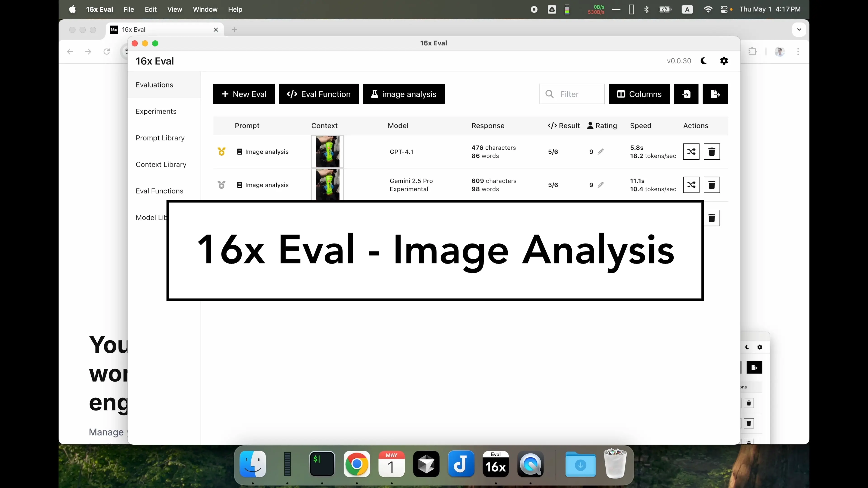Delete the Gemini 2.5 Pro evaluation row
868x488 pixels.
pos(712,185)
